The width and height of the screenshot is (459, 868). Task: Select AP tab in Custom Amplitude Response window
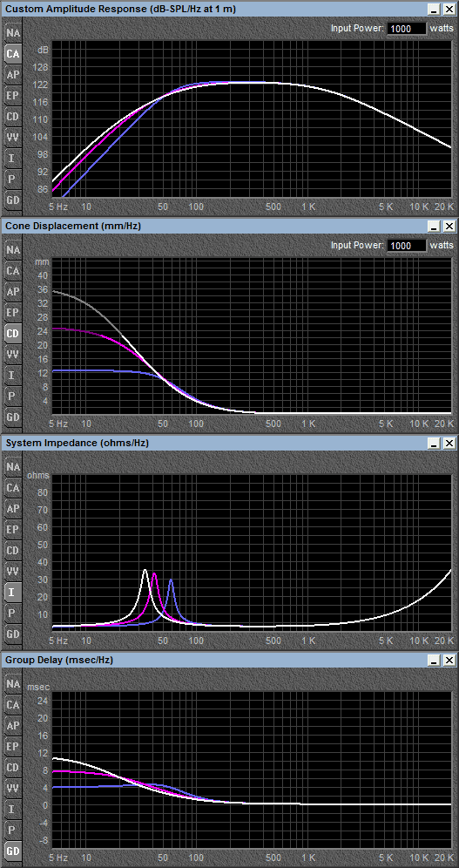point(13,75)
